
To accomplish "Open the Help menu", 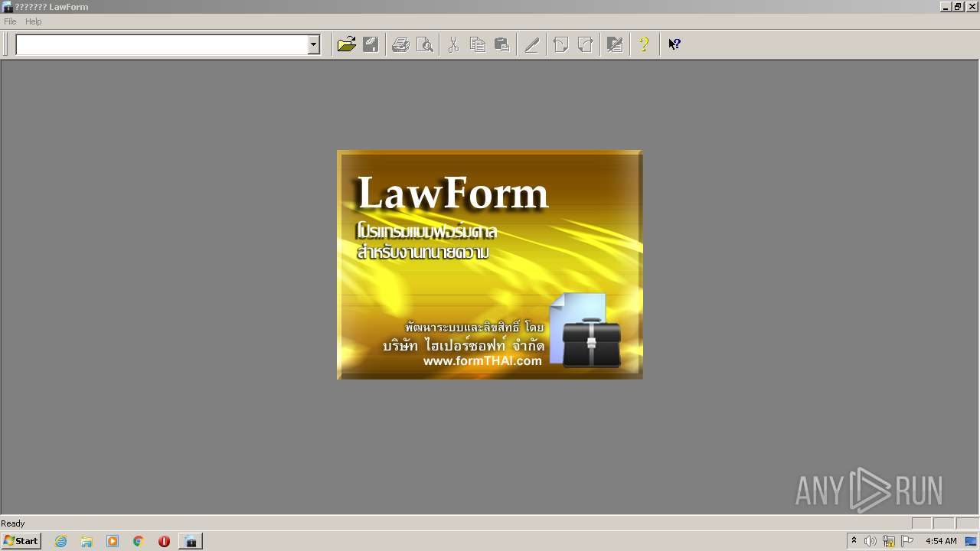I will 33,21.
